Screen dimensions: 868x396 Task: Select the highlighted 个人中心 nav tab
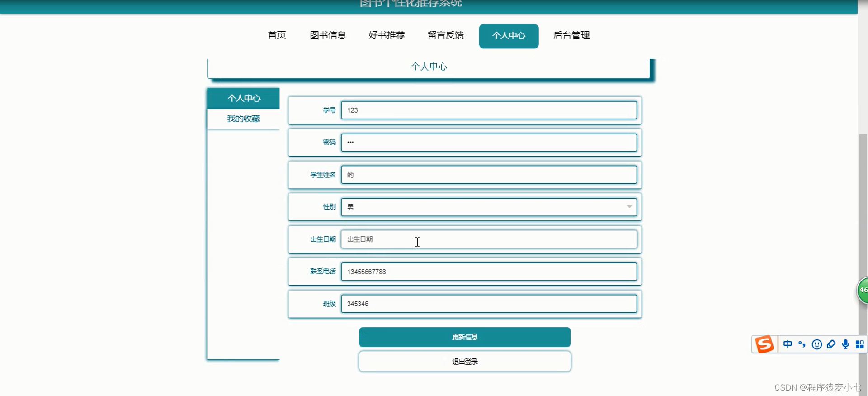tap(509, 36)
